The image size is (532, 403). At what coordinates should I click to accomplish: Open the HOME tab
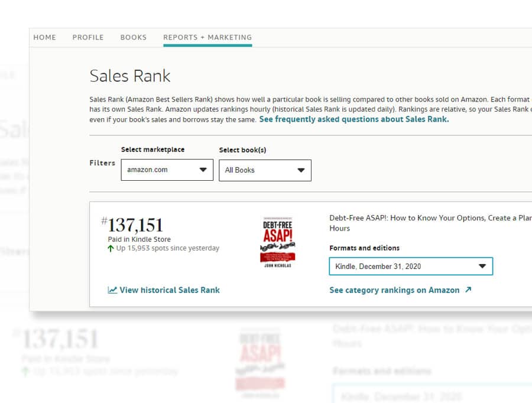(x=44, y=37)
